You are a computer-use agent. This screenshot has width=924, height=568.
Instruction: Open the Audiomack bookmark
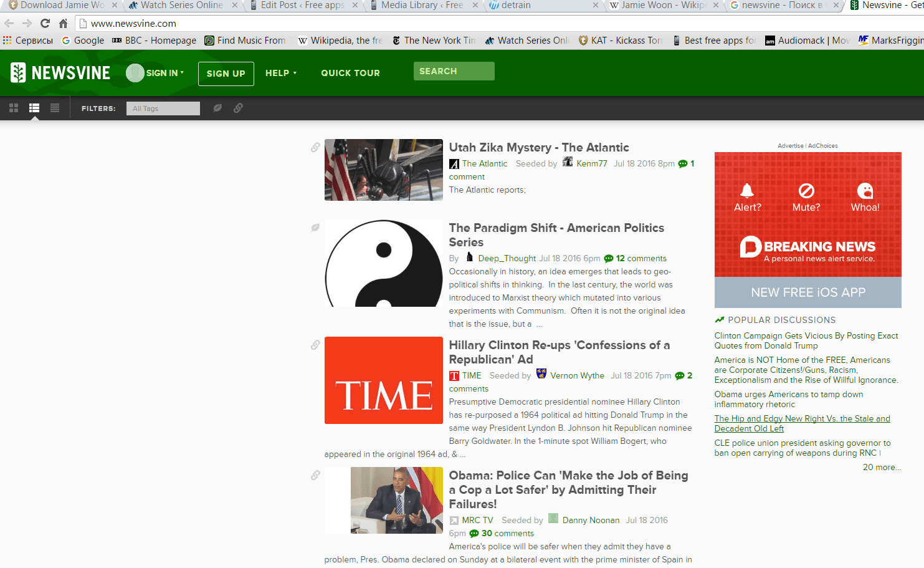pyautogui.click(x=807, y=40)
